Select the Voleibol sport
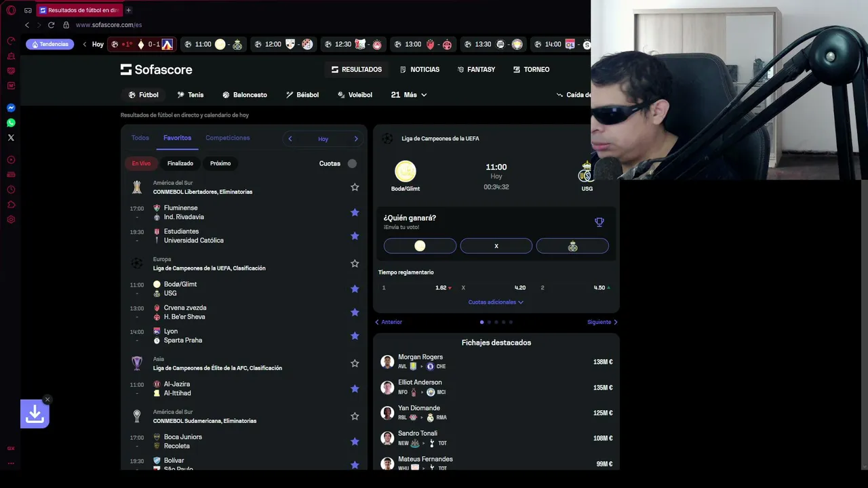868x488 pixels. coord(355,95)
